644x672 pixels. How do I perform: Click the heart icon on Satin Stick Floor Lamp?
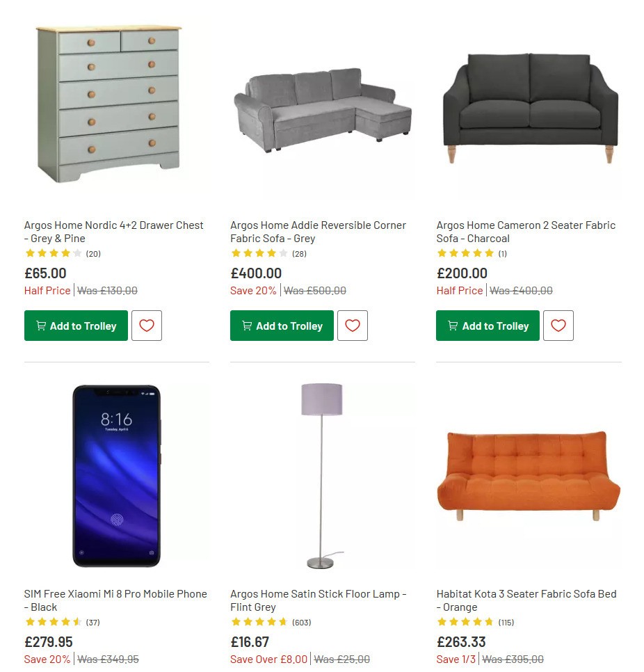tap(353, 670)
